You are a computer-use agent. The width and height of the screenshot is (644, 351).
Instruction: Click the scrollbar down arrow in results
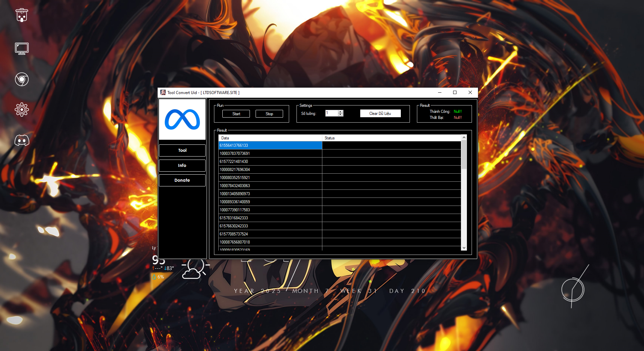(x=464, y=248)
